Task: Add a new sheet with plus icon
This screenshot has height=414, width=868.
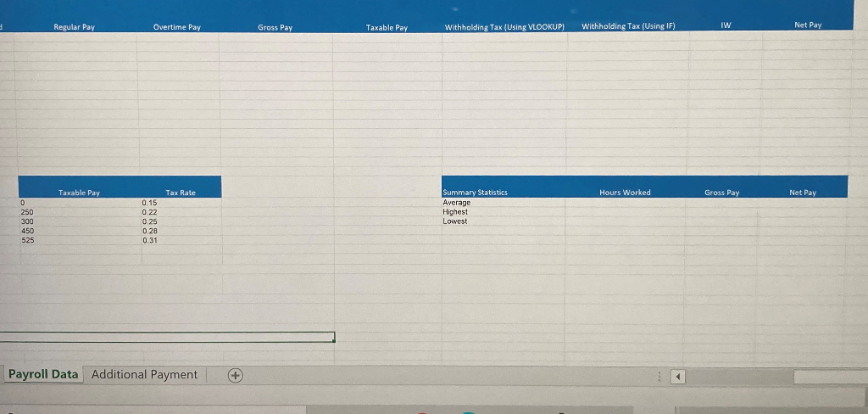Action: pyautogui.click(x=236, y=375)
